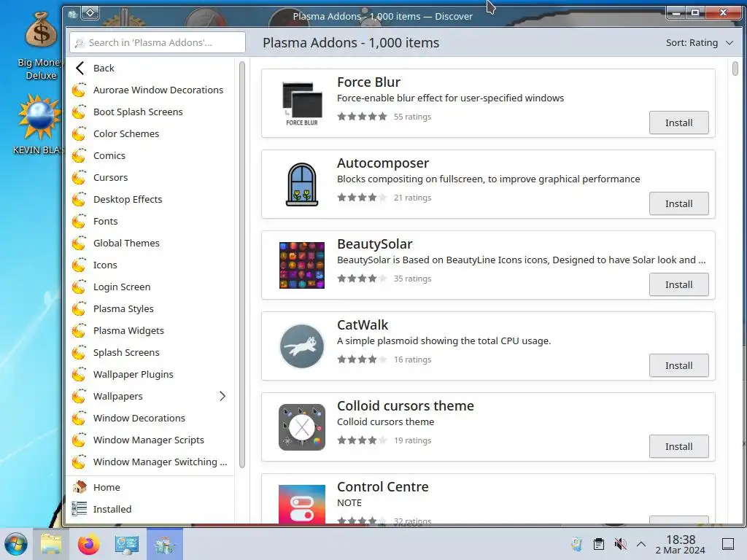This screenshot has height=560, width=747.
Task: Open the clipboard tray icon
Action: [598, 544]
